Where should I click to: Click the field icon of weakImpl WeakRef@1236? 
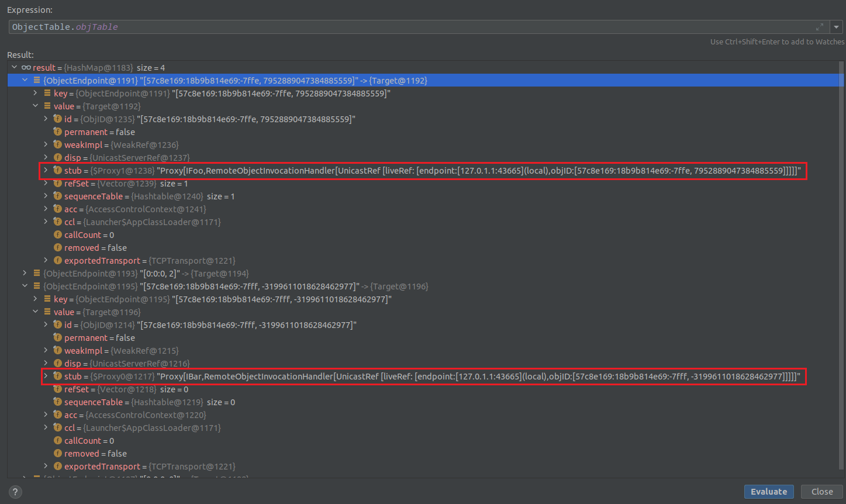pos(57,145)
